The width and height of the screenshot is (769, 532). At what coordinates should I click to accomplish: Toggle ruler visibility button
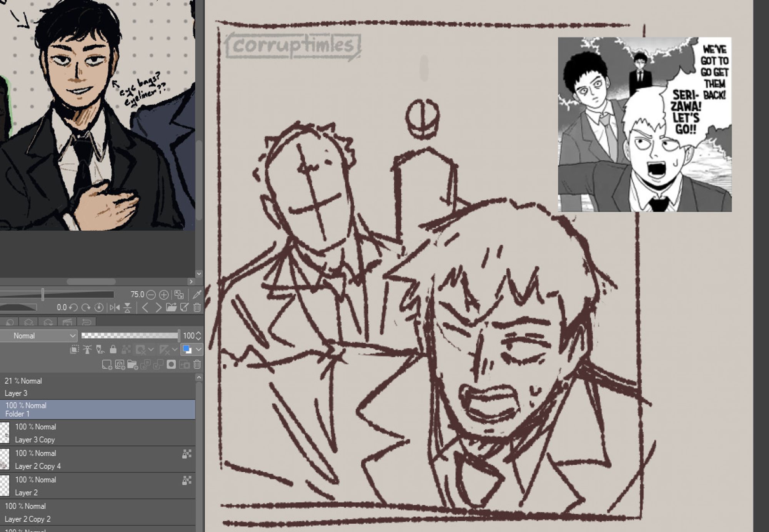point(164,350)
